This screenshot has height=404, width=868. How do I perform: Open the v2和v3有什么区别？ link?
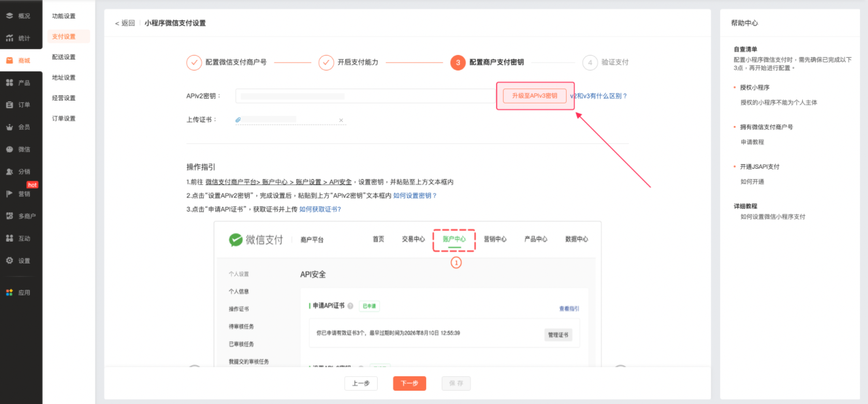[x=599, y=96]
